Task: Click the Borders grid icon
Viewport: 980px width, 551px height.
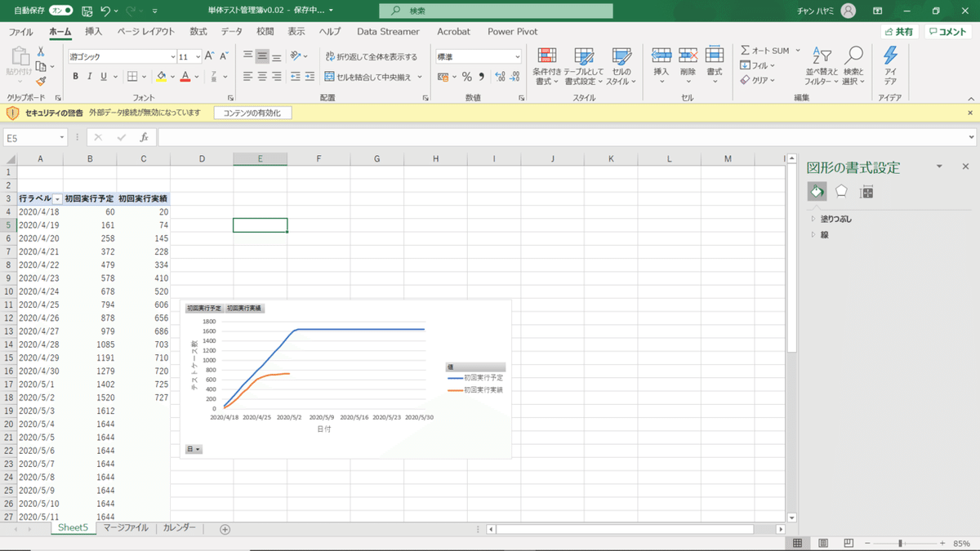Action: click(132, 77)
